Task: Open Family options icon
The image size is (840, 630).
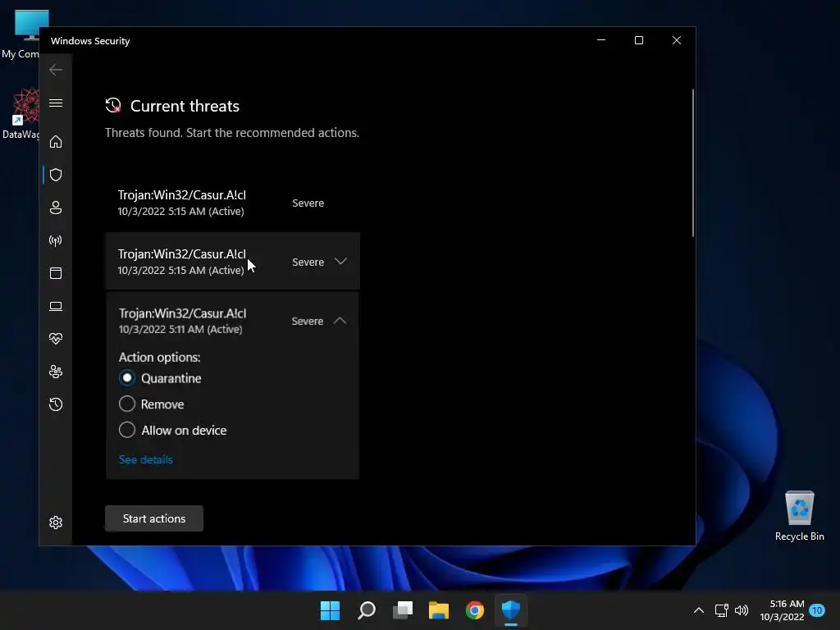Action: pyautogui.click(x=56, y=372)
